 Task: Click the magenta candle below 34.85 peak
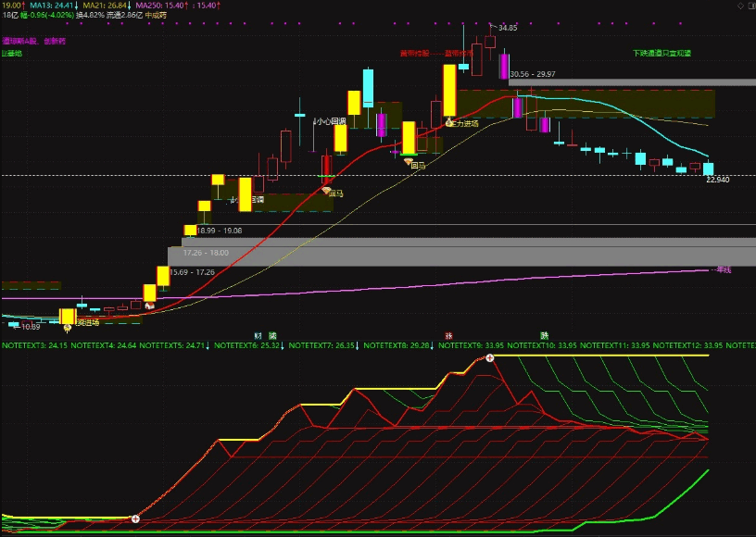click(504, 67)
